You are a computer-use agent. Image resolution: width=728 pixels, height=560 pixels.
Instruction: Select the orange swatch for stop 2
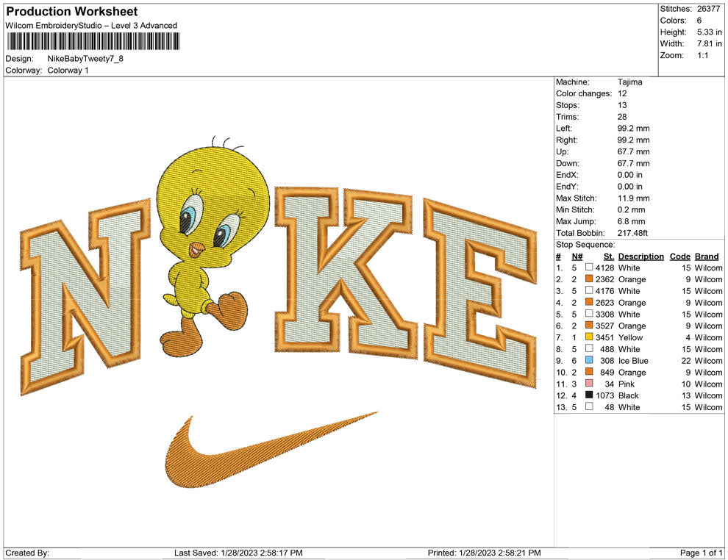pyautogui.click(x=589, y=279)
